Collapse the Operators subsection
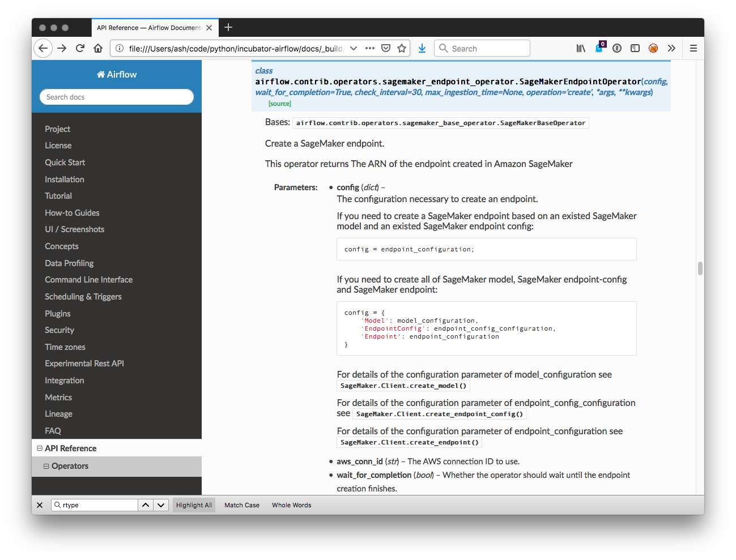This screenshot has width=736, height=560. pos(46,466)
